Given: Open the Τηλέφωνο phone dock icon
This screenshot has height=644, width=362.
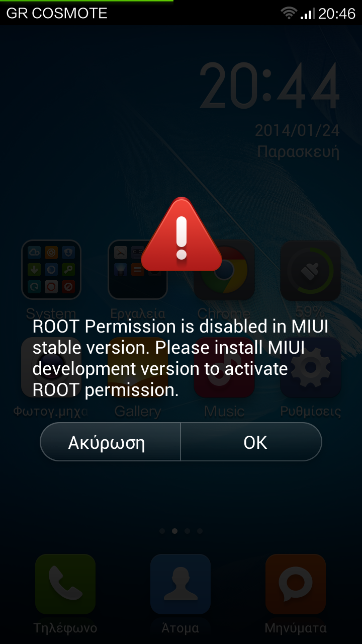Looking at the screenshot, I should click(65, 584).
